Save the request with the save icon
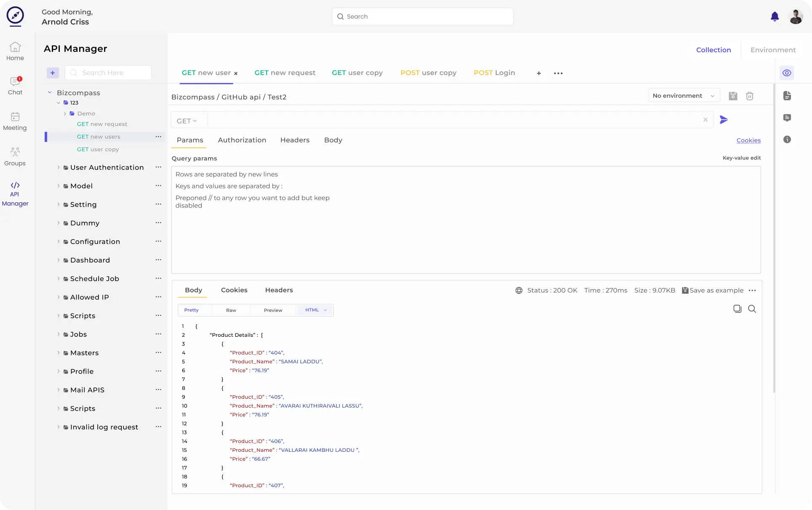Image resolution: width=812 pixels, height=510 pixels. (733, 96)
